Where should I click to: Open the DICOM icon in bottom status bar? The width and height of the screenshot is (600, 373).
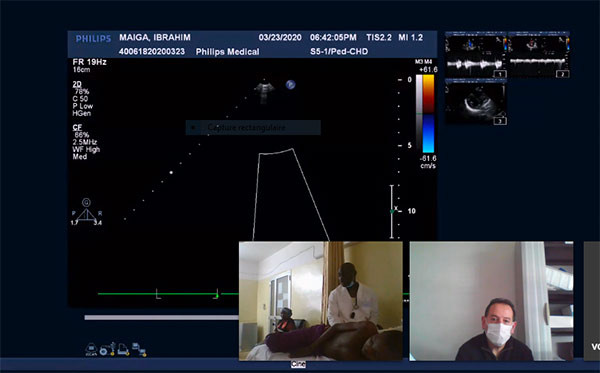91,349
